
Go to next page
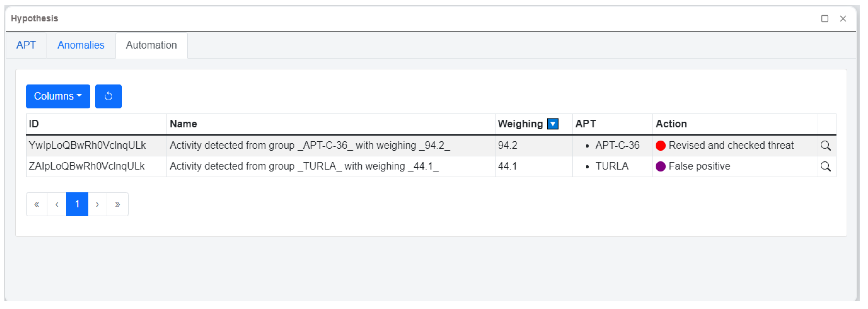(x=97, y=204)
